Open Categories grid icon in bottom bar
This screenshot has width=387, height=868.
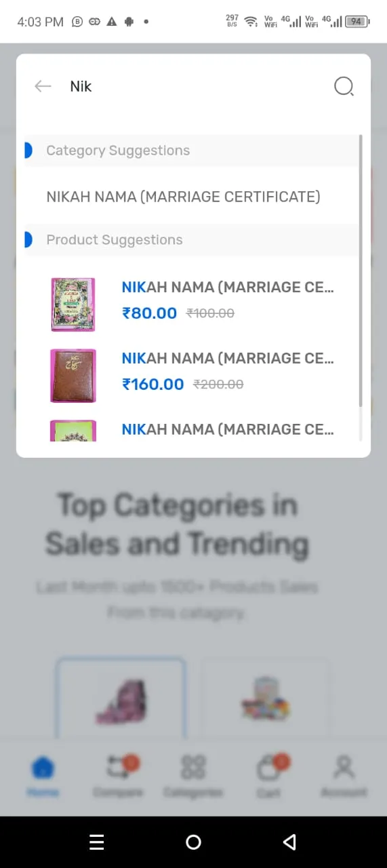(x=193, y=776)
